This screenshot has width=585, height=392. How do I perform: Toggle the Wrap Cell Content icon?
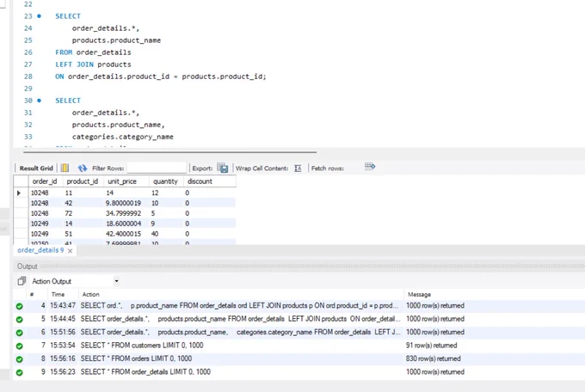click(298, 168)
